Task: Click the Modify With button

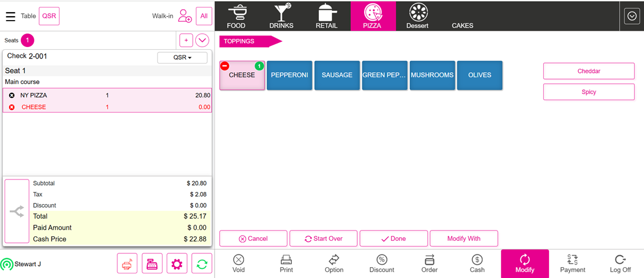Action: tap(464, 238)
